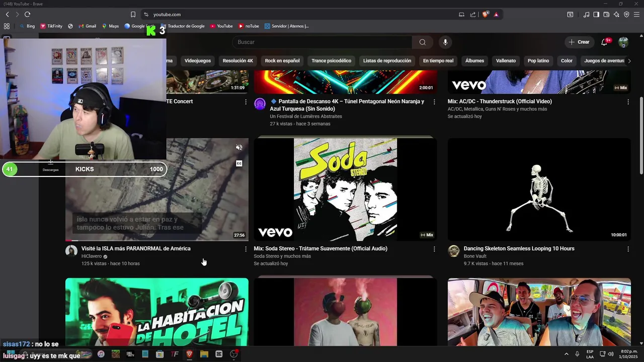This screenshot has height=362, width=644.
Task: Open options menu for Soda Stereo mix
Action: coord(434,249)
